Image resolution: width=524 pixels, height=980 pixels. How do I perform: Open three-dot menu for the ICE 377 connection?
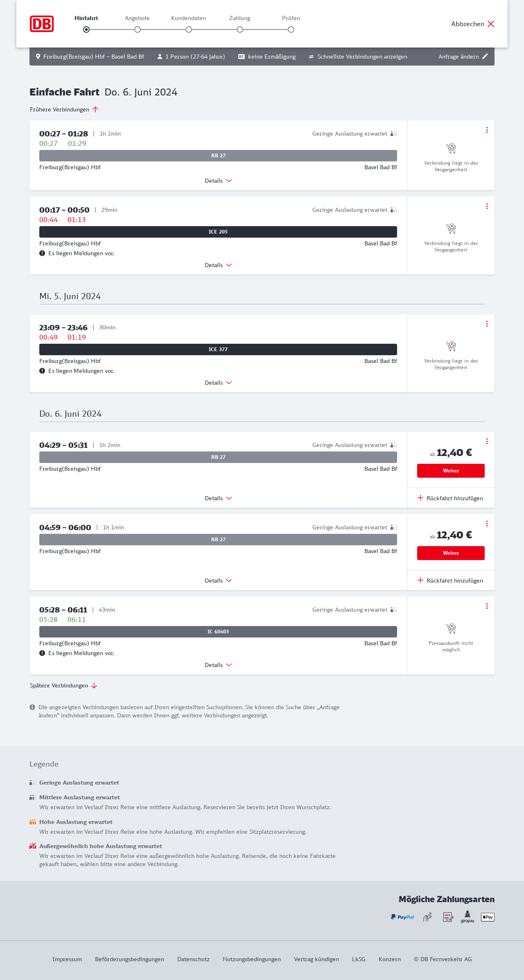[487, 324]
